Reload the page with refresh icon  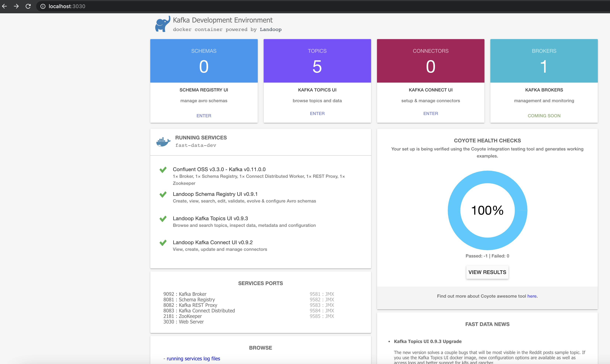point(28,6)
